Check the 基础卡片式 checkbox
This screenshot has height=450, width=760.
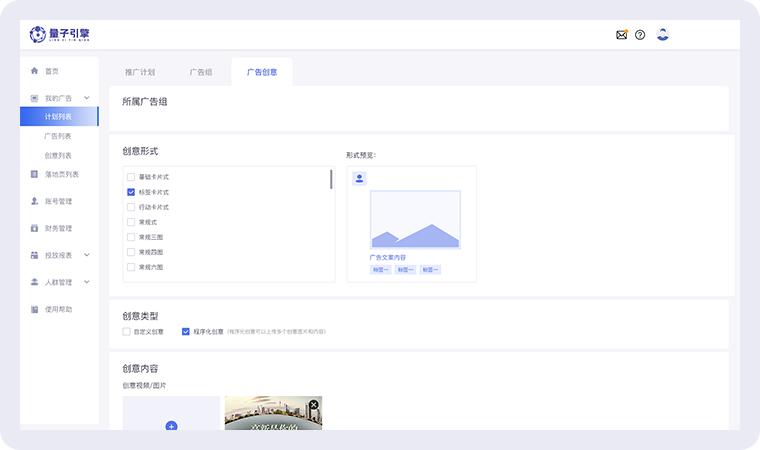(131, 177)
